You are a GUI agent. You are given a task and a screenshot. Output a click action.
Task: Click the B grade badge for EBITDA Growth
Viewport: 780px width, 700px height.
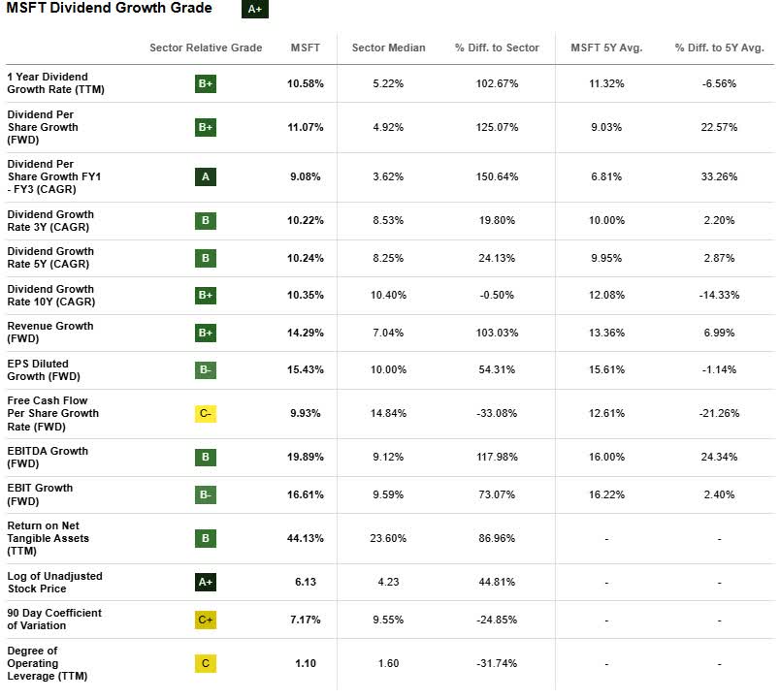pyautogui.click(x=206, y=458)
